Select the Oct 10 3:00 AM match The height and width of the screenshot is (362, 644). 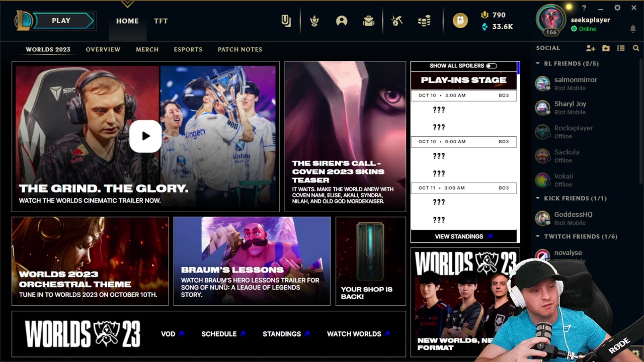click(464, 96)
